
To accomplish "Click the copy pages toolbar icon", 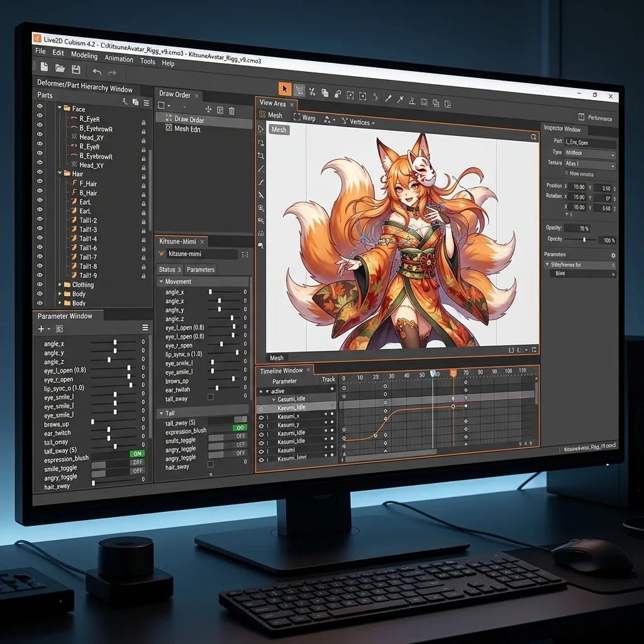I will pos(325,93).
